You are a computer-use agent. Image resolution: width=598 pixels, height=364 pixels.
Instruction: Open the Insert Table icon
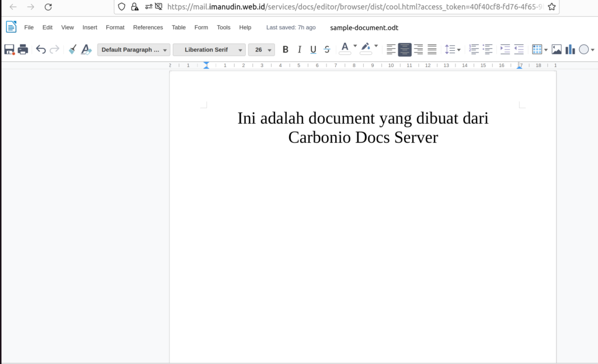[x=537, y=49]
